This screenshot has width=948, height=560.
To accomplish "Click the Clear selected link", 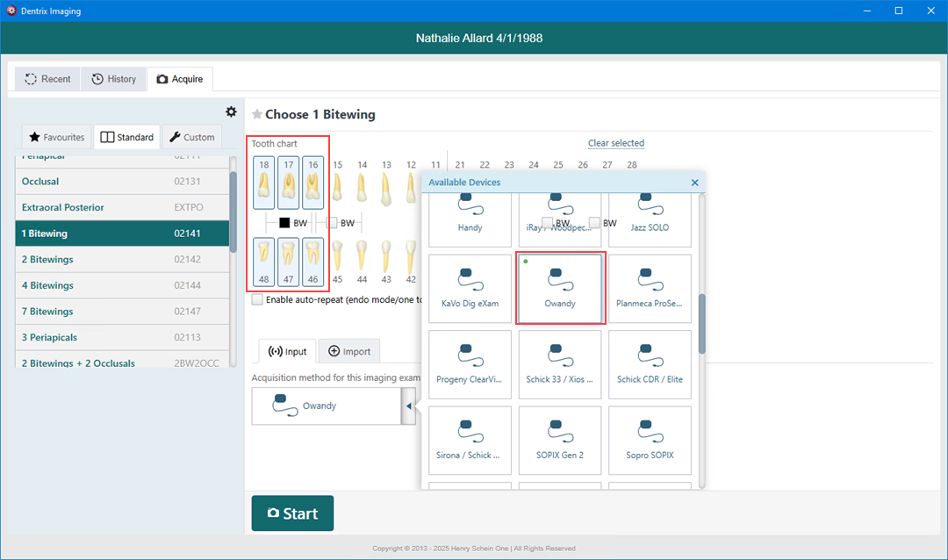I will (x=615, y=143).
